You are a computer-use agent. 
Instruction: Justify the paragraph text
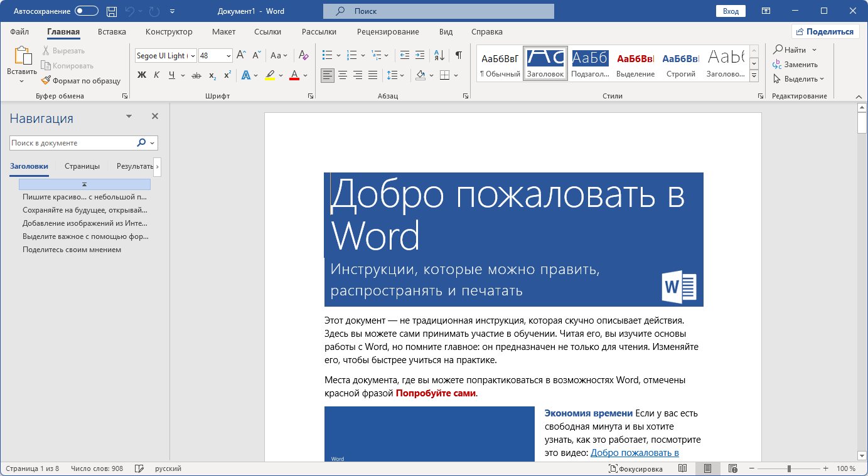coord(373,75)
